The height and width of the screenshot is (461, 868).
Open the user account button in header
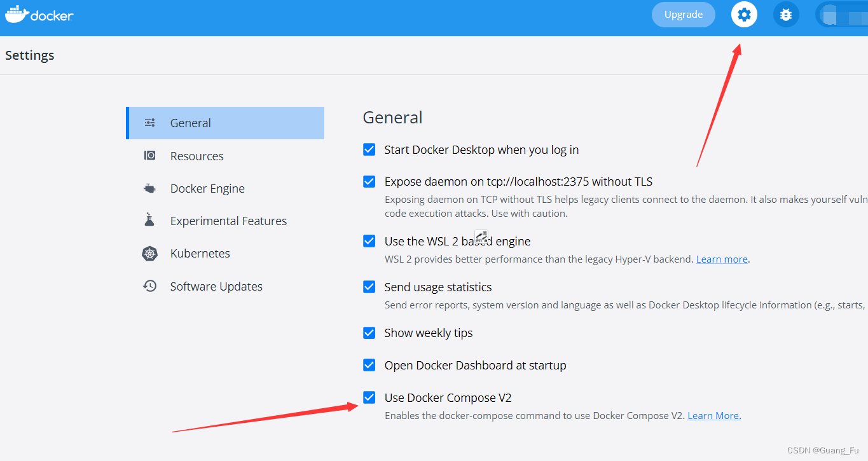coord(841,15)
